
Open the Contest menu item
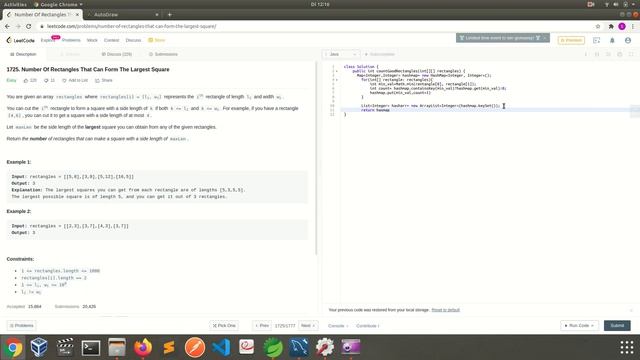111,40
